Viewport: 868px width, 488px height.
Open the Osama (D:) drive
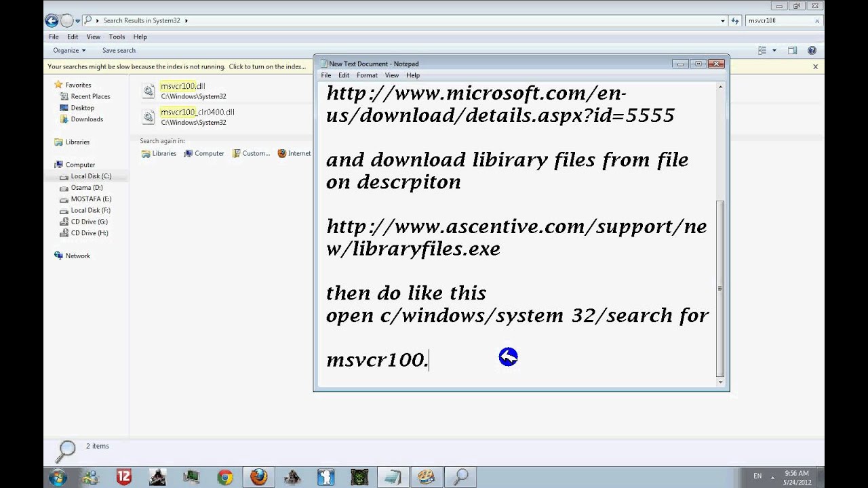click(87, 188)
